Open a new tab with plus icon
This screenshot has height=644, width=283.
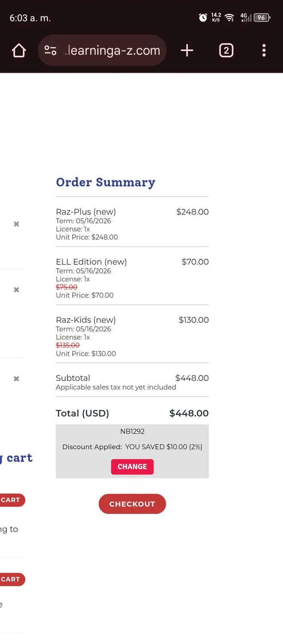pos(187,51)
